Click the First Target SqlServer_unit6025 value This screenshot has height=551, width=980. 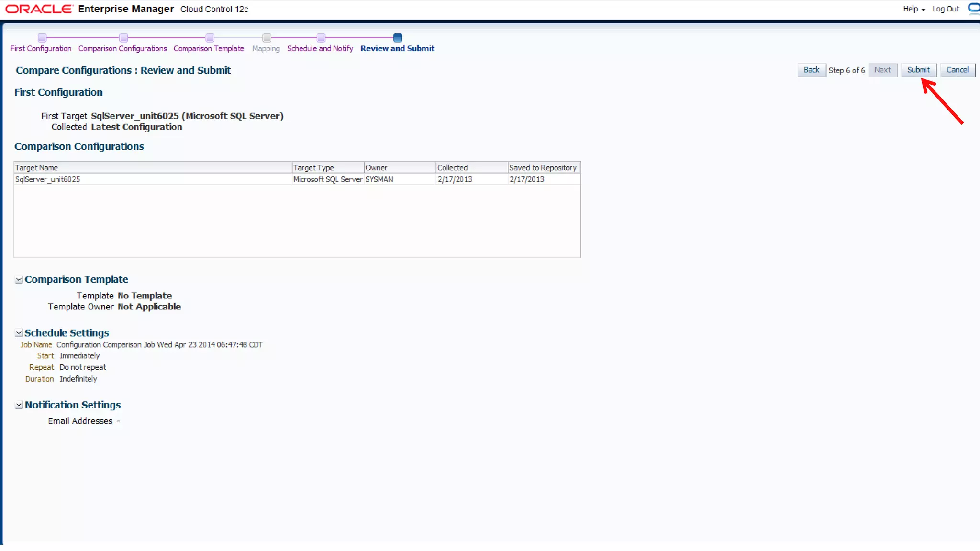pyautogui.click(x=187, y=116)
